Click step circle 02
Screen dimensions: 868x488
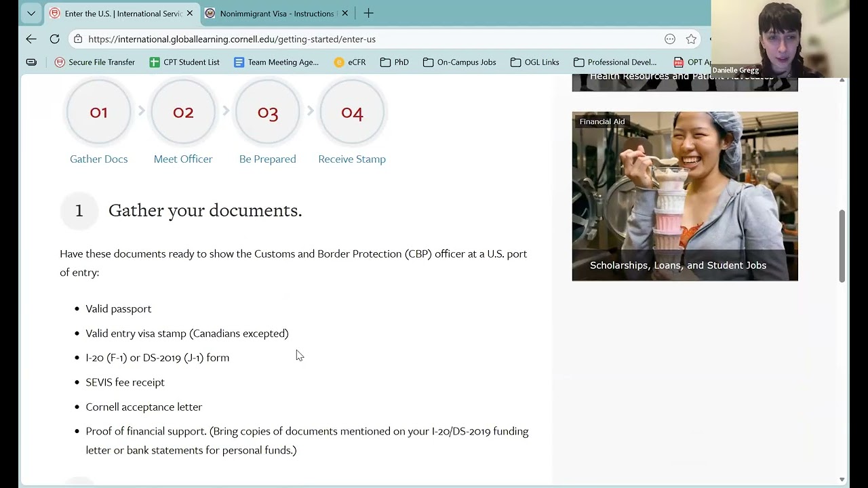click(183, 112)
